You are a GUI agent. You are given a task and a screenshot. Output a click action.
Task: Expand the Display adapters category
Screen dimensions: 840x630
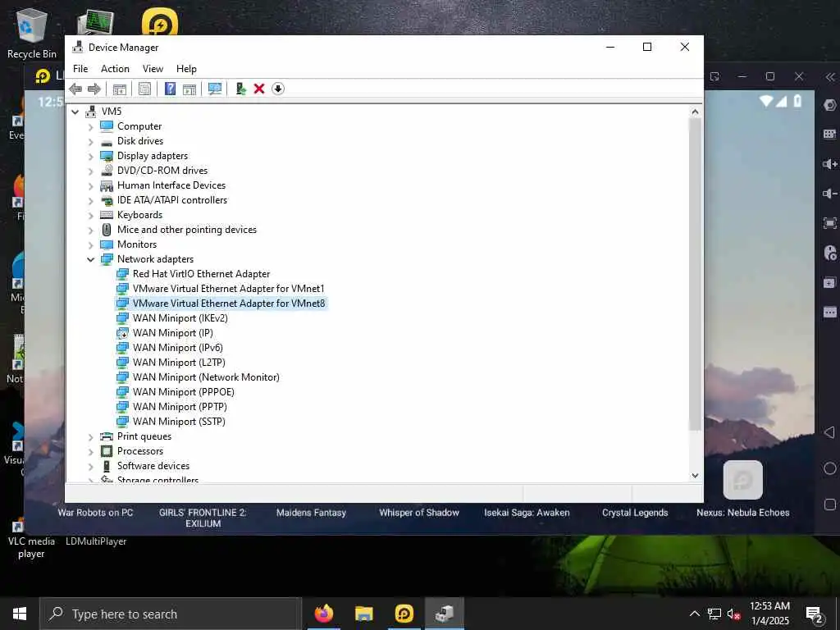[90, 157]
